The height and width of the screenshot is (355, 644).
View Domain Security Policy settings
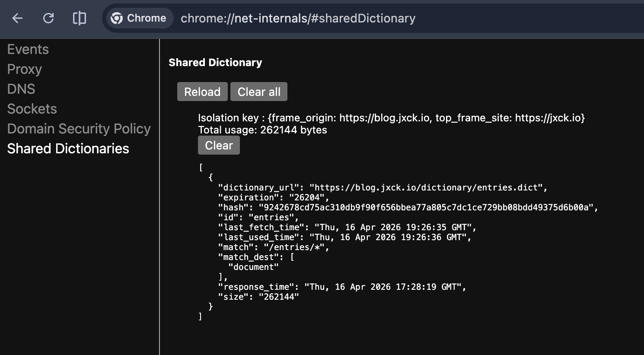coord(79,129)
